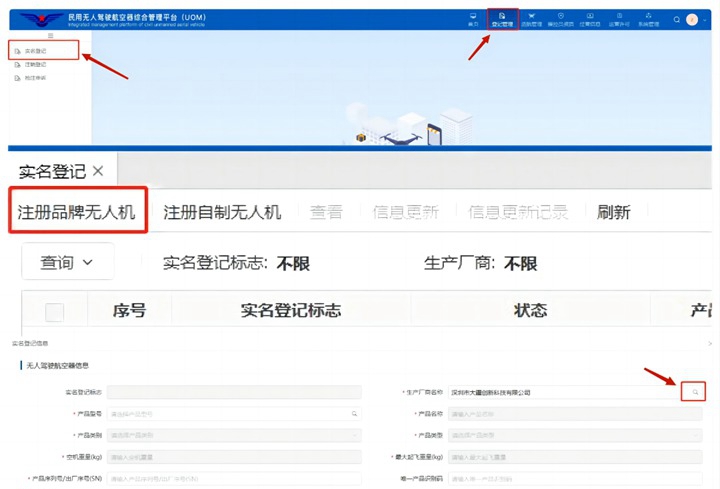Expand the 查询 dropdown filter
This screenshot has width=720, height=489.
[x=67, y=262]
